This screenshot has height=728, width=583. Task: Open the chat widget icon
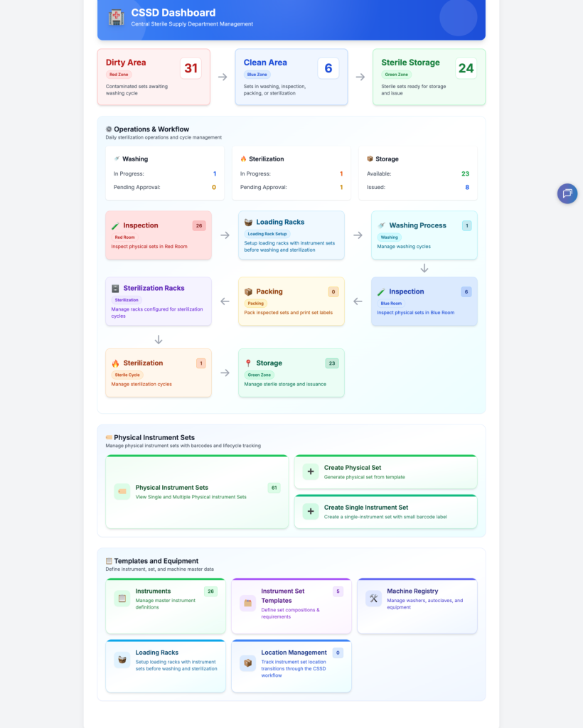(567, 193)
